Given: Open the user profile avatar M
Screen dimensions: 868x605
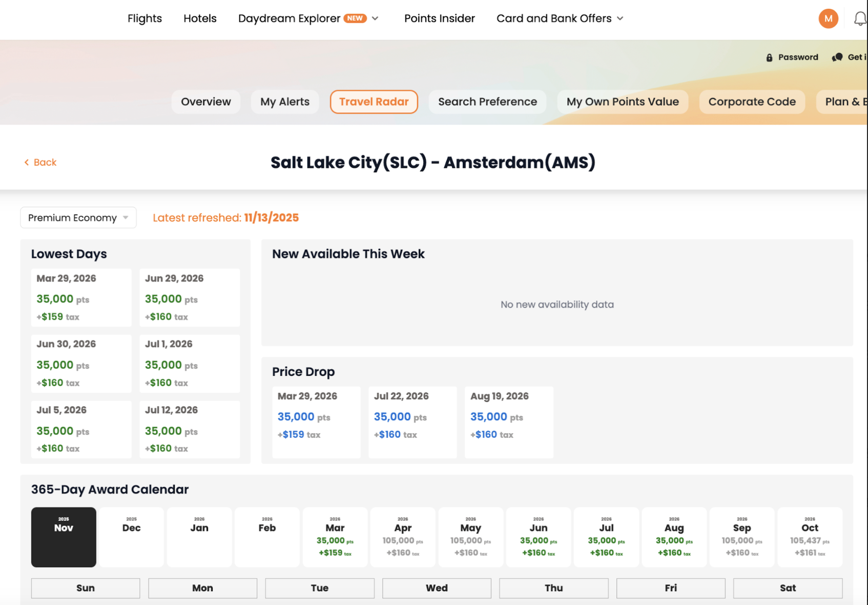Looking at the screenshot, I should point(828,19).
